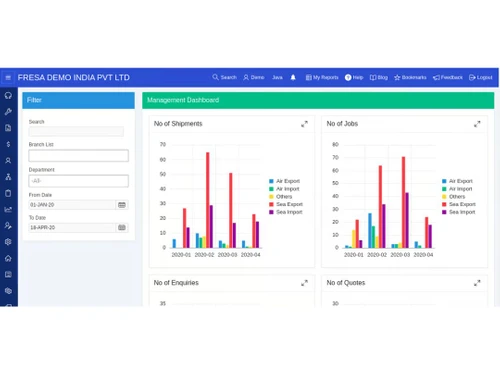Click the No of Enquiries title
This screenshot has height=375, width=500.
pos(176,283)
